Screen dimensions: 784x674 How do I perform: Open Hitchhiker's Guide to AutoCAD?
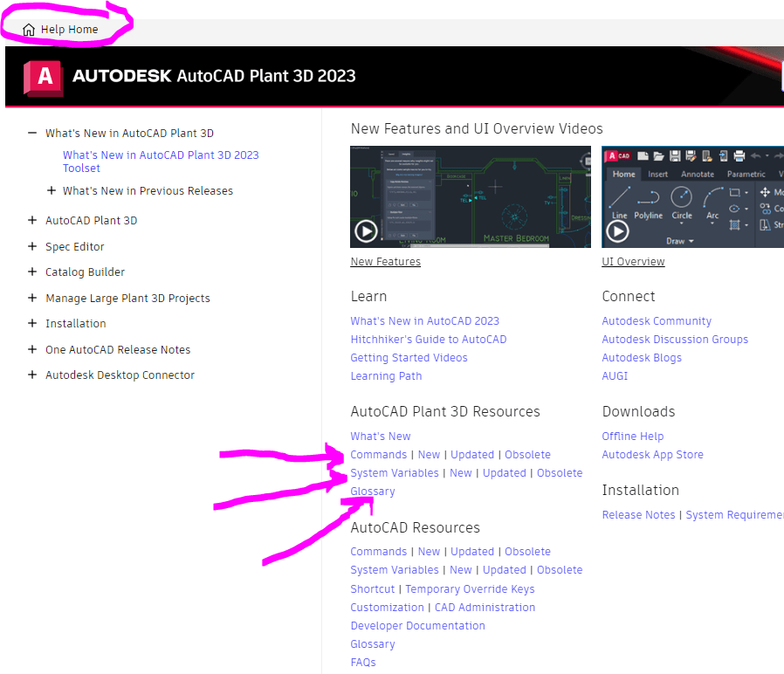pyautogui.click(x=429, y=340)
